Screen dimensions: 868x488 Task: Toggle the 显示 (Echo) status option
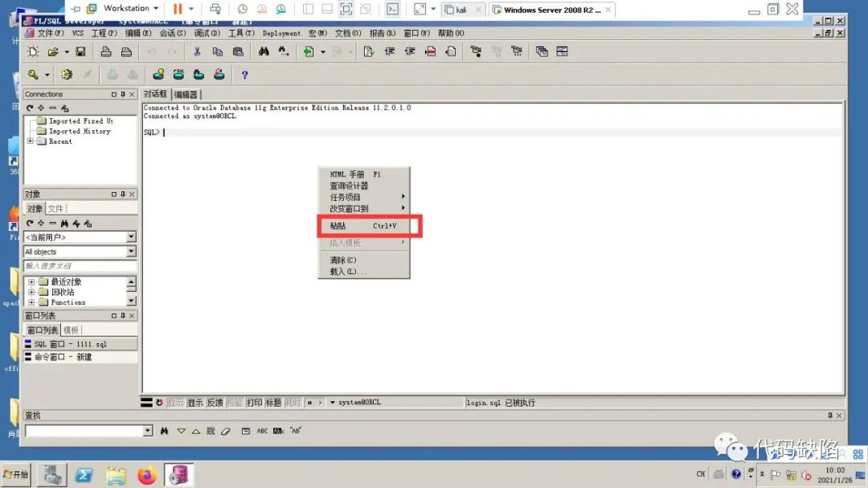[194, 403]
